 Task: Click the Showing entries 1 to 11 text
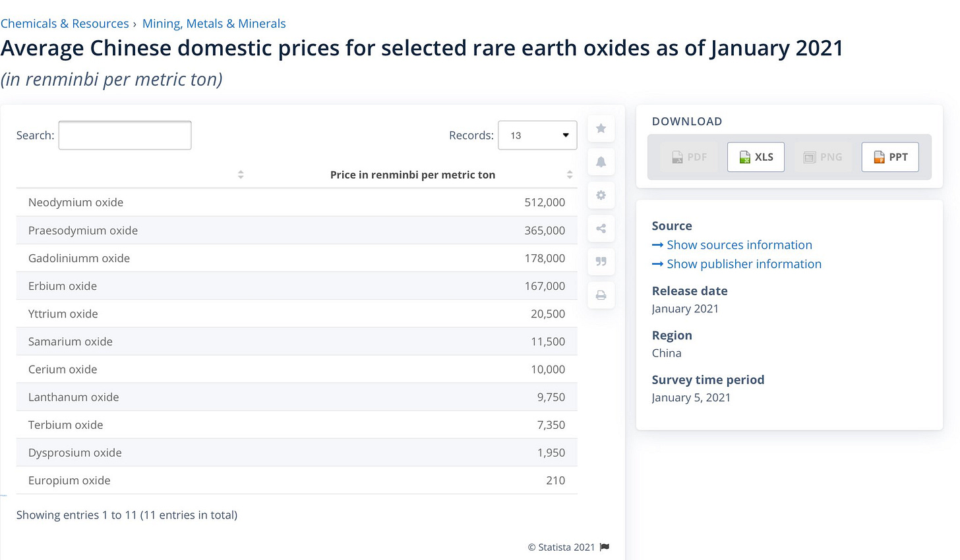[x=127, y=515]
